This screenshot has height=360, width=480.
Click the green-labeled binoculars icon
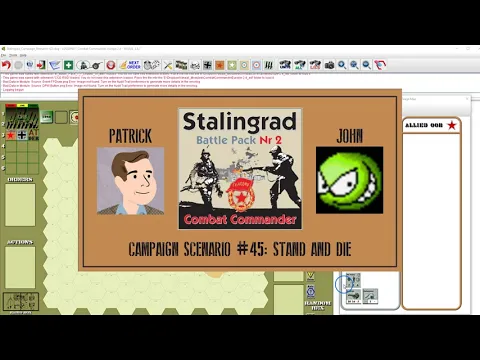coord(300,65)
